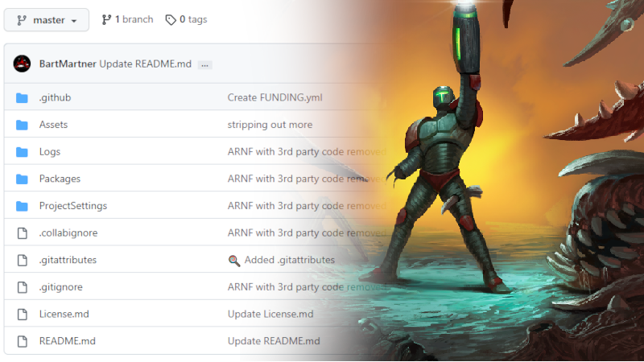The height and width of the screenshot is (362, 644).
Task: Open the Packages folder
Action: 60,179
